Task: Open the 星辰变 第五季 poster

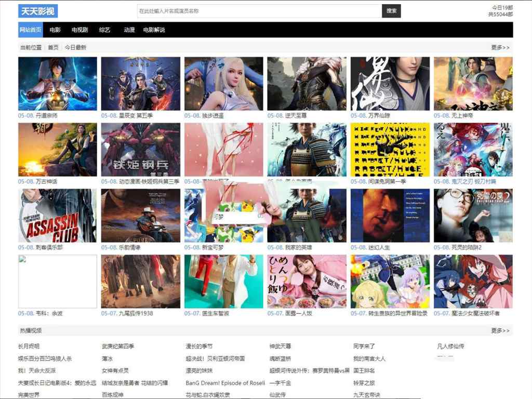Action: coord(140,84)
